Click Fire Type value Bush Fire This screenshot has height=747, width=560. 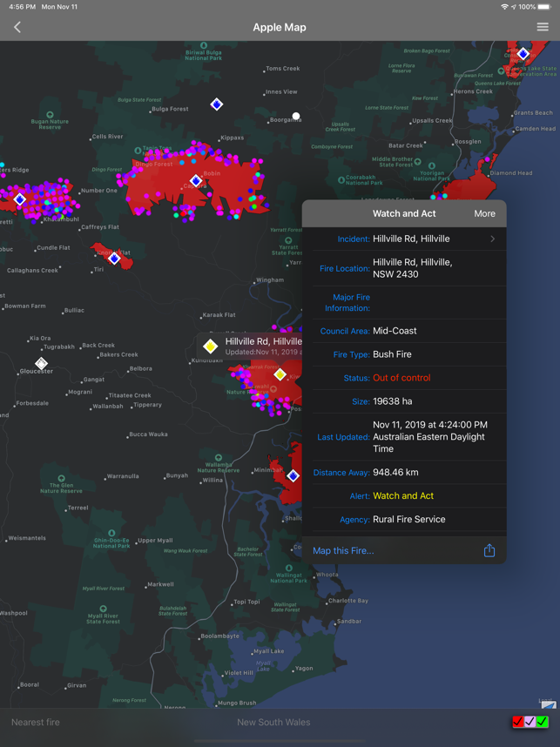coord(392,354)
